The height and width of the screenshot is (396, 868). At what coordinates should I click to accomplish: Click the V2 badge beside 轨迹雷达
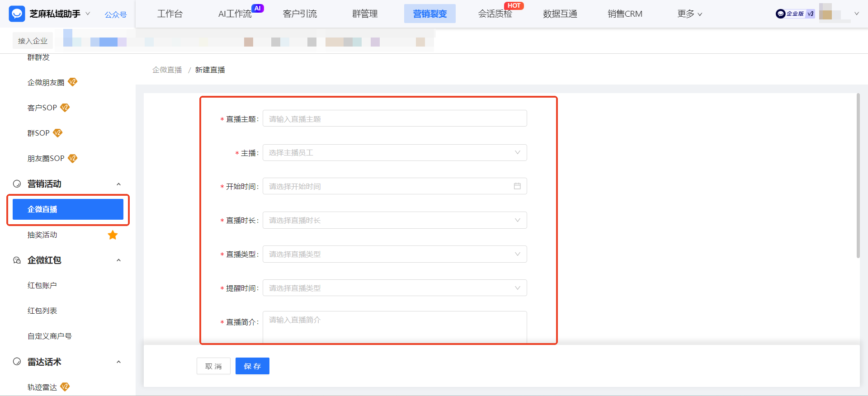click(65, 387)
